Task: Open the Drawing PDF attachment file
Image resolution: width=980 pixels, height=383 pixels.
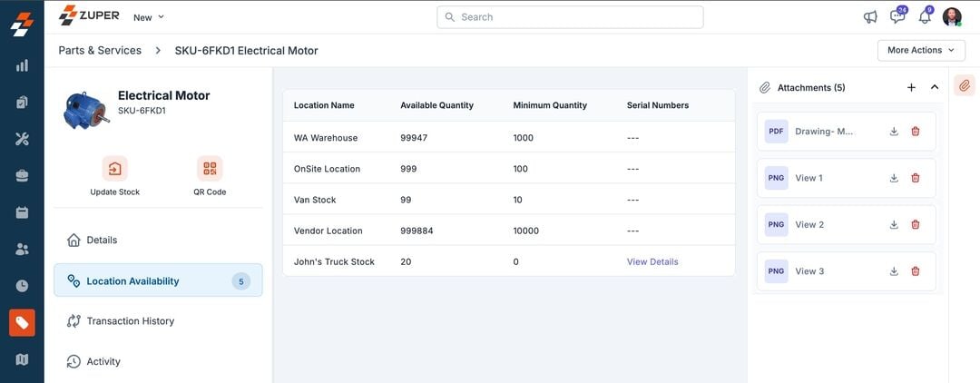Action: pyautogui.click(x=847, y=132)
